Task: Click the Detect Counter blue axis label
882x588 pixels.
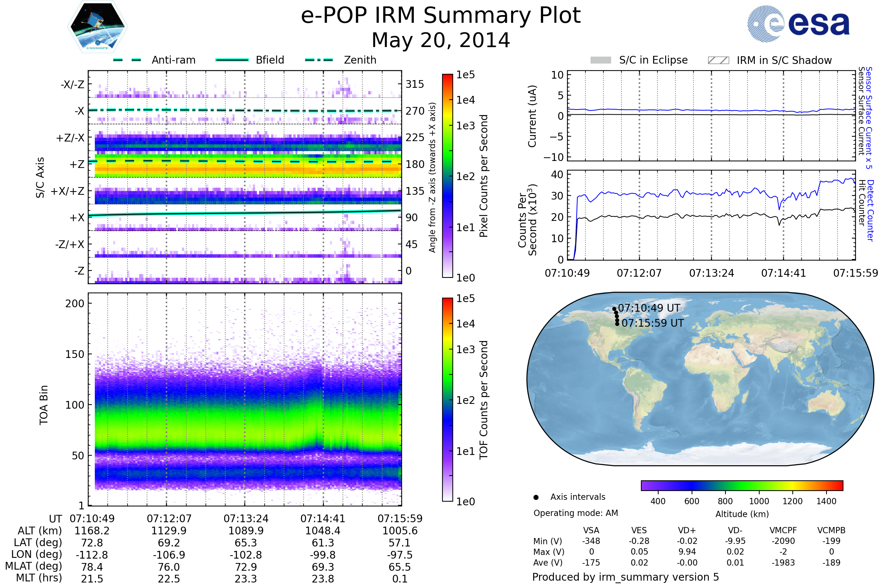Action: pyautogui.click(x=871, y=210)
